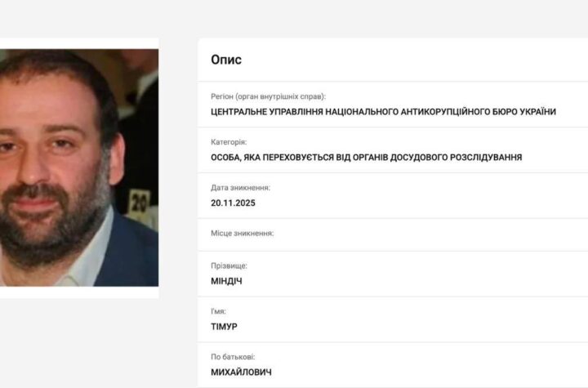Select the date value 20.11.2025
Image resolution: width=588 pixels, height=388 pixels.
click(234, 203)
